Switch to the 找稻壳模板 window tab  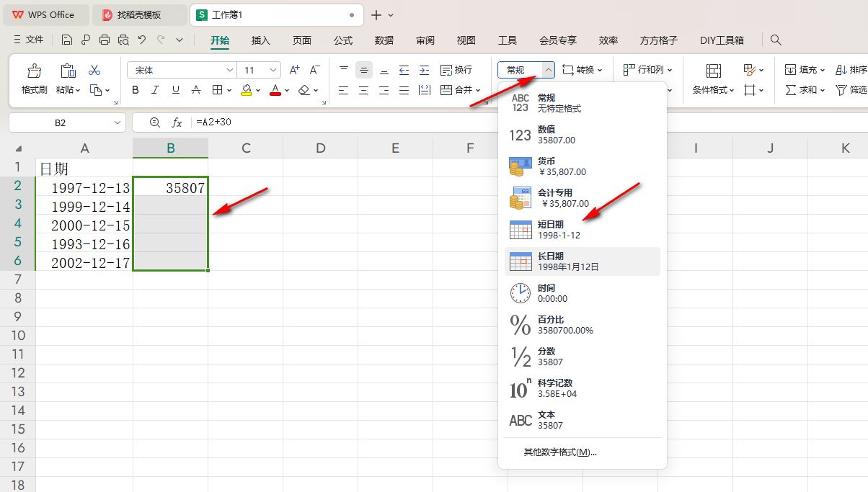[140, 14]
